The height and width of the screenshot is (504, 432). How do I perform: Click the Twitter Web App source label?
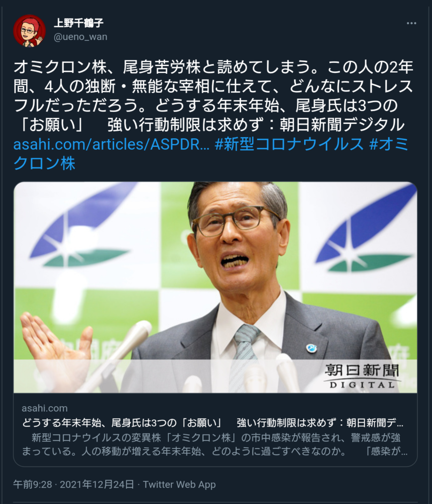179,484
